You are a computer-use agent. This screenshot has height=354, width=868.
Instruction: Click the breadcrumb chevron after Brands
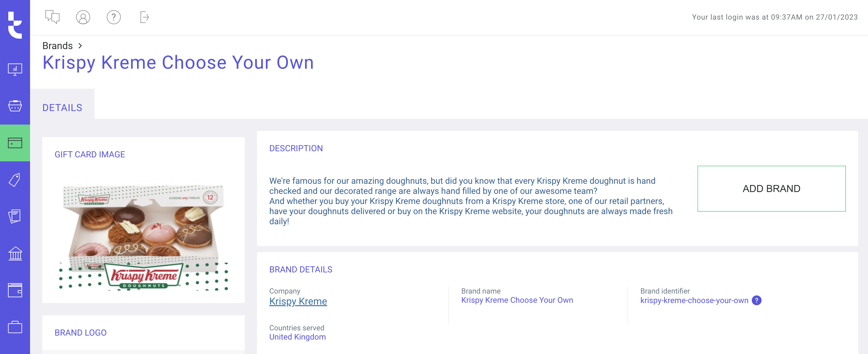click(80, 45)
